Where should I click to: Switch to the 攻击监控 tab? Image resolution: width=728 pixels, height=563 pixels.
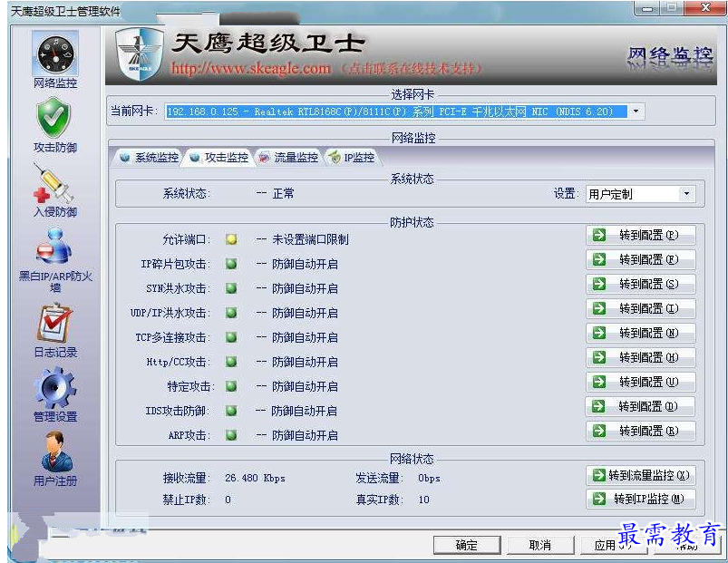point(219,158)
